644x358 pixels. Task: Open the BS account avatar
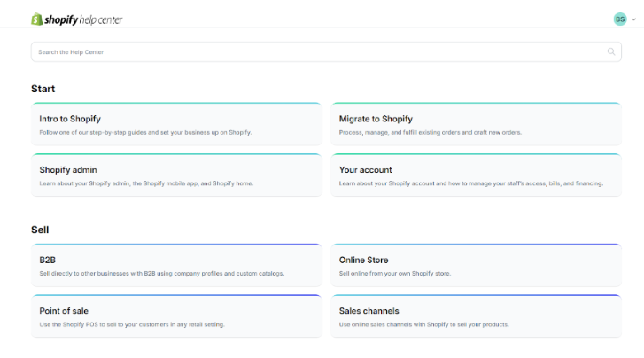(x=620, y=19)
